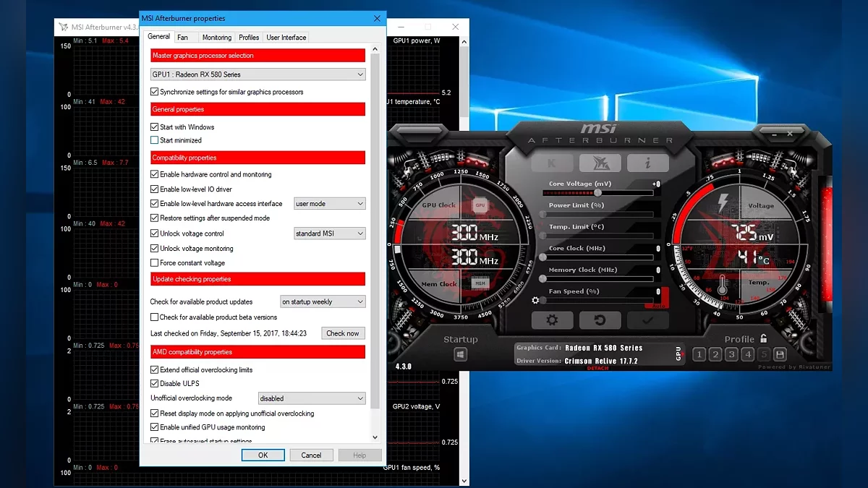The image size is (868, 488).
Task: Click the Kombustor K button
Action: point(552,163)
